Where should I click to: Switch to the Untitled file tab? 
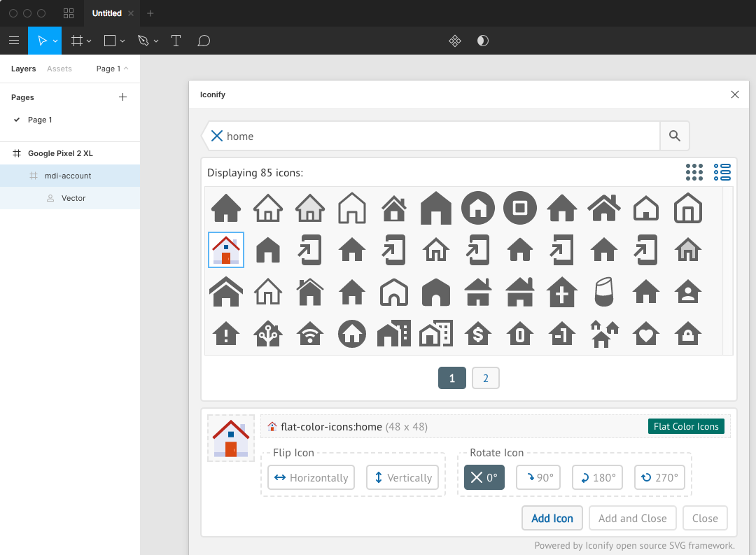coord(106,13)
